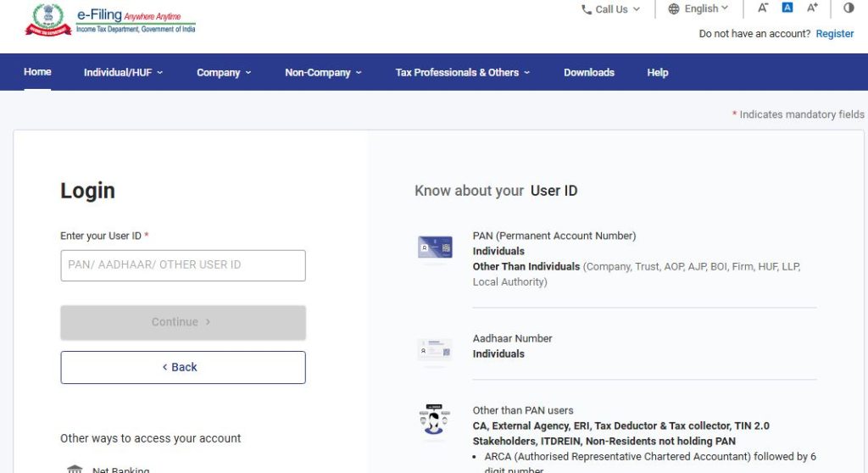
Task: Click 'PAN (Permanent Account Number)' text
Action: coord(554,236)
